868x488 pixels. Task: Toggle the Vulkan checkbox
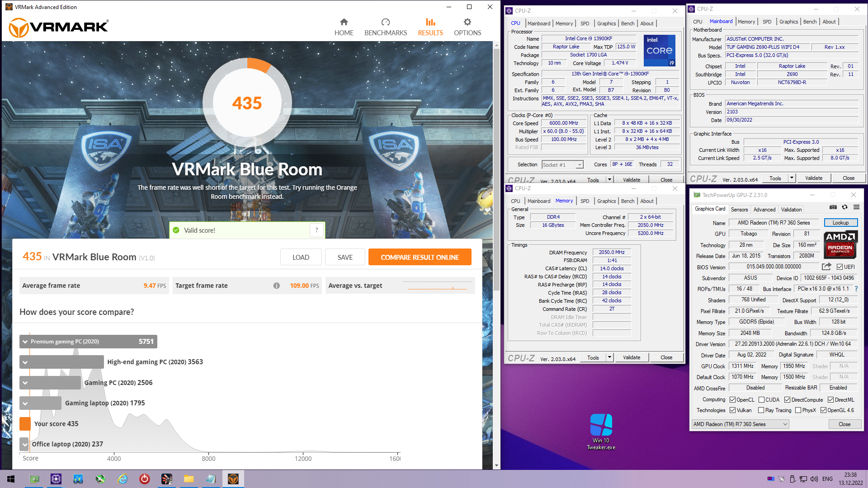(x=733, y=410)
